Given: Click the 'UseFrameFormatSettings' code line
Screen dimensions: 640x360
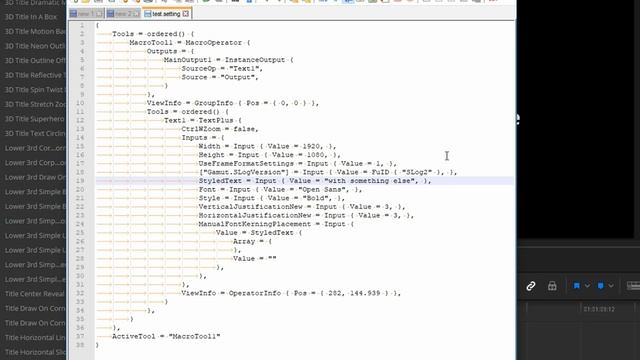Looking at the screenshot, I should pyautogui.click(x=297, y=163).
